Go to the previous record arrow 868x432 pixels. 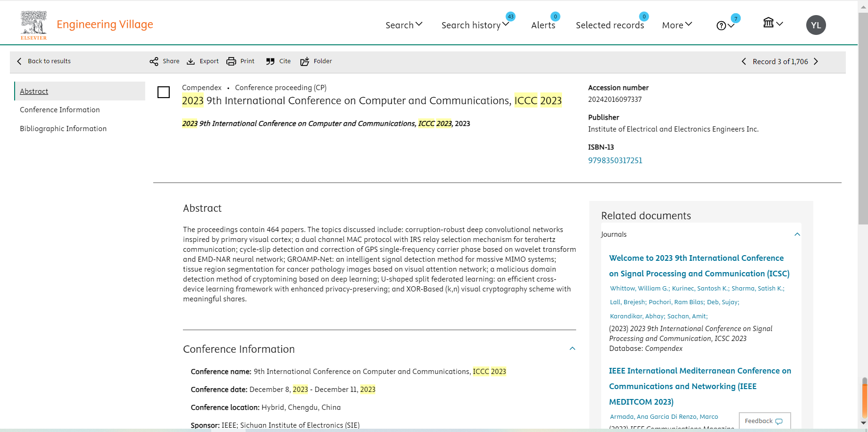[x=744, y=61]
